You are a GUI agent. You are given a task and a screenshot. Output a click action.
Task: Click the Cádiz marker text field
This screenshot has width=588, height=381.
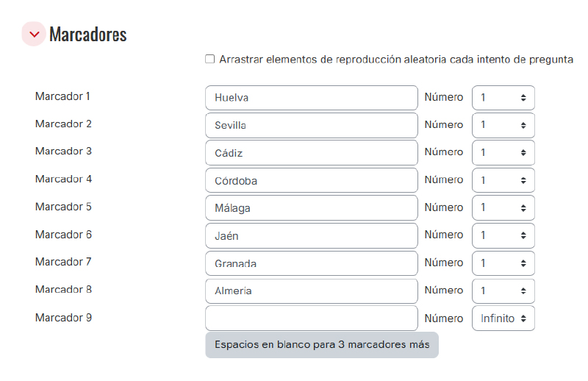point(311,153)
